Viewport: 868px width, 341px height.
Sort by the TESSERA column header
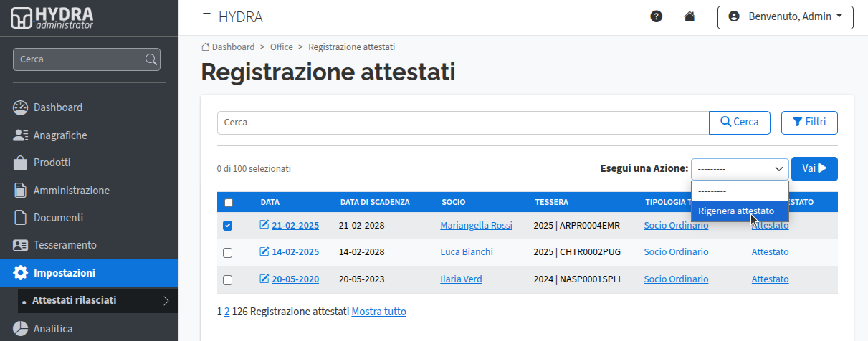coord(552,202)
